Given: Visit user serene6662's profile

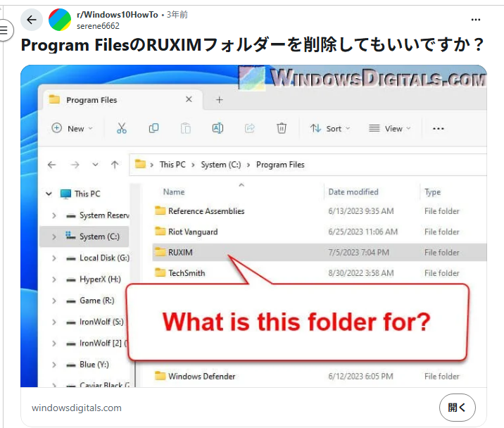Looking at the screenshot, I should coord(98,26).
